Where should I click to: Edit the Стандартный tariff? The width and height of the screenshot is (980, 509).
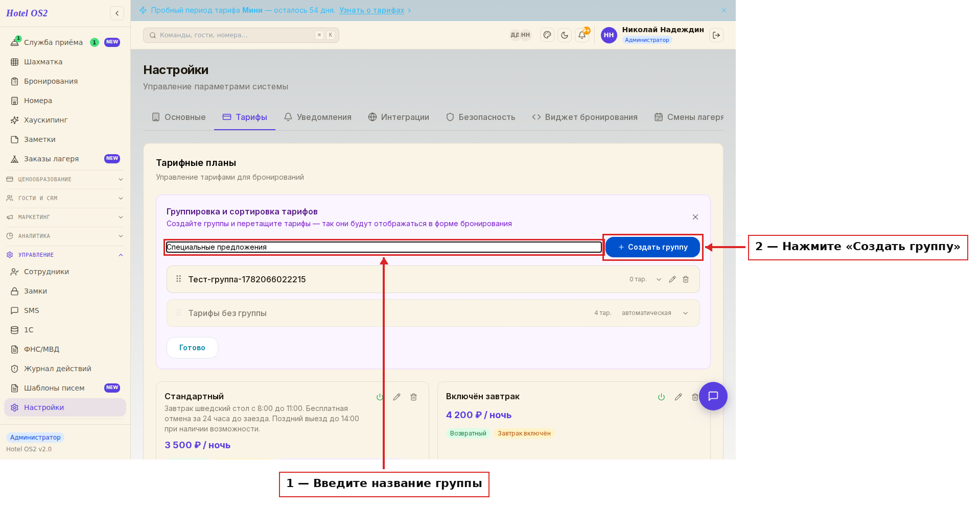coord(396,397)
